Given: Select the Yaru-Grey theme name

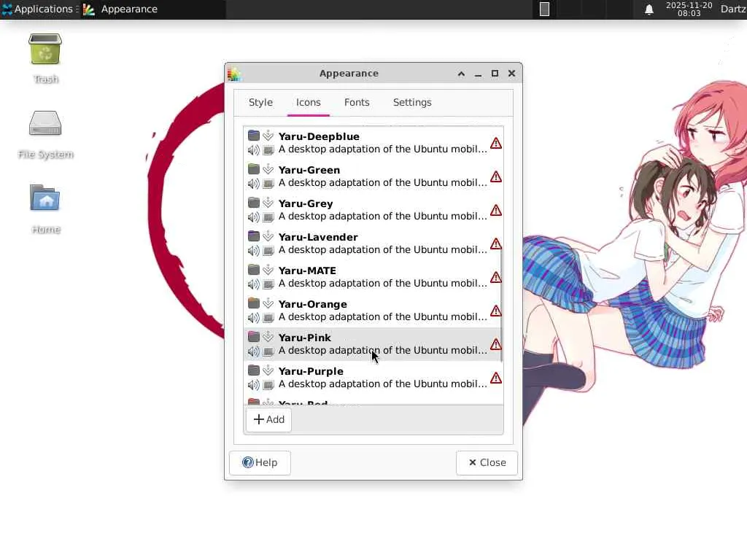Looking at the screenshot, I should [x=306, y=204].
